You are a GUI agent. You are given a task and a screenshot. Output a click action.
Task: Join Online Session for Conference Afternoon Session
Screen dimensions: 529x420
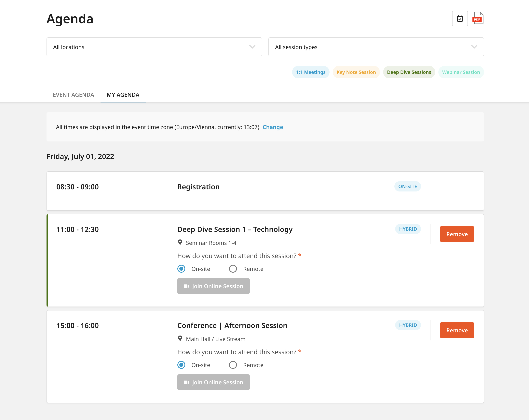pos(213,382)
